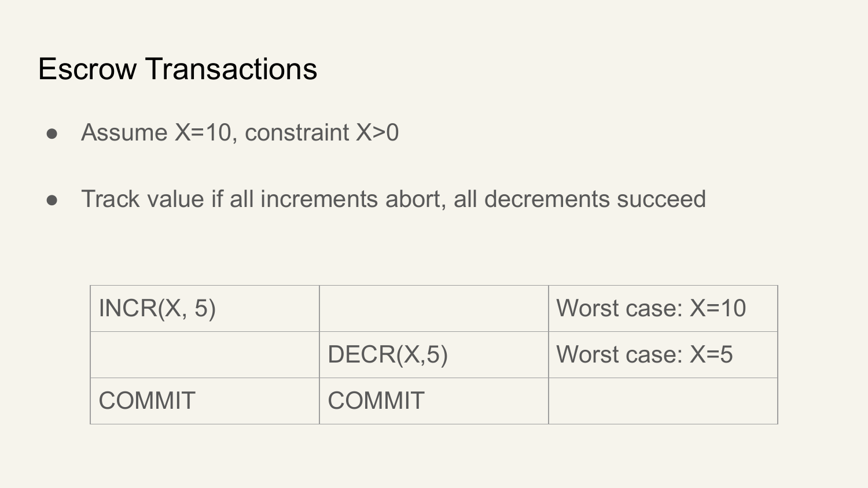
Task: Click the Escrow Transactions slide title
Action: click(x=178, y=69)
